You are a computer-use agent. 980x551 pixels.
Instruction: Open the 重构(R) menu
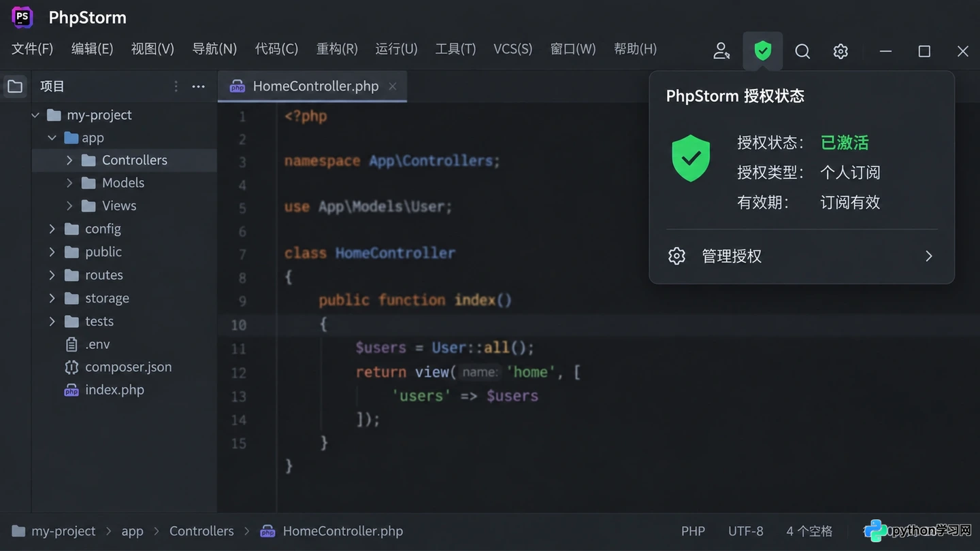coord(337,49)
